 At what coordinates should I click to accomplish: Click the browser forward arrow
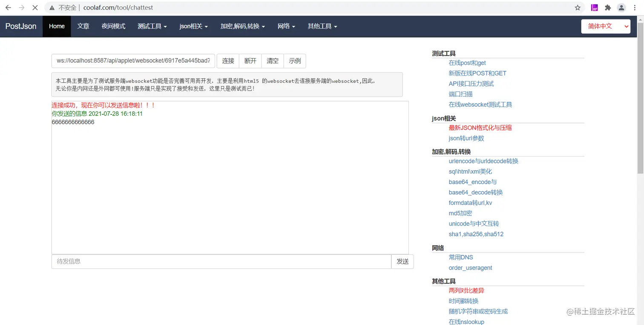point(22,8)
